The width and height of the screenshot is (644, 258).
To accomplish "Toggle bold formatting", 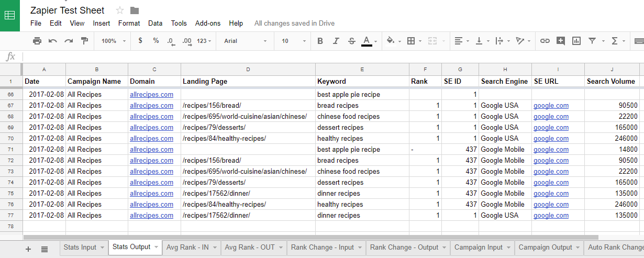I will (x=320, y=41).
